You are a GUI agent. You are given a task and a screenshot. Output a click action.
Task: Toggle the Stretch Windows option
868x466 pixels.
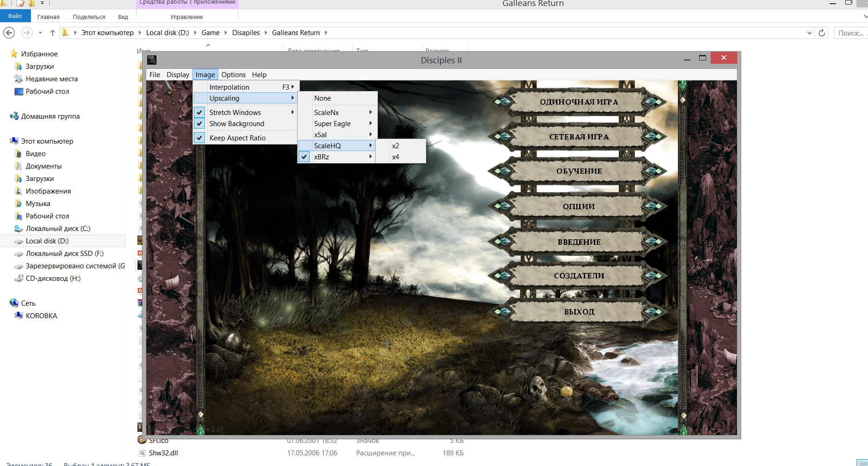pyautogui.click(x=246, y=112)
